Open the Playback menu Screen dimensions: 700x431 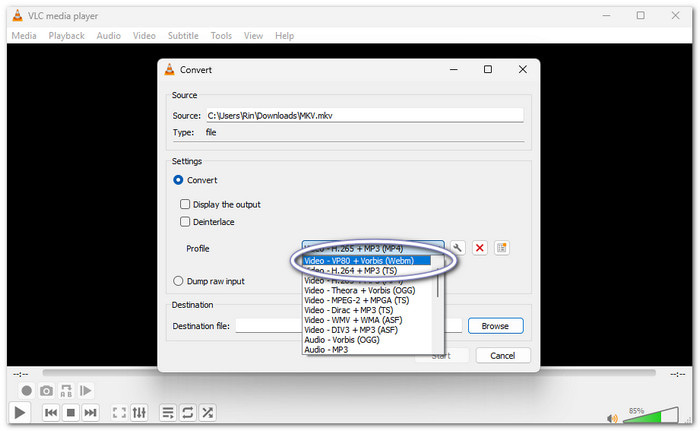click(67, 36)
